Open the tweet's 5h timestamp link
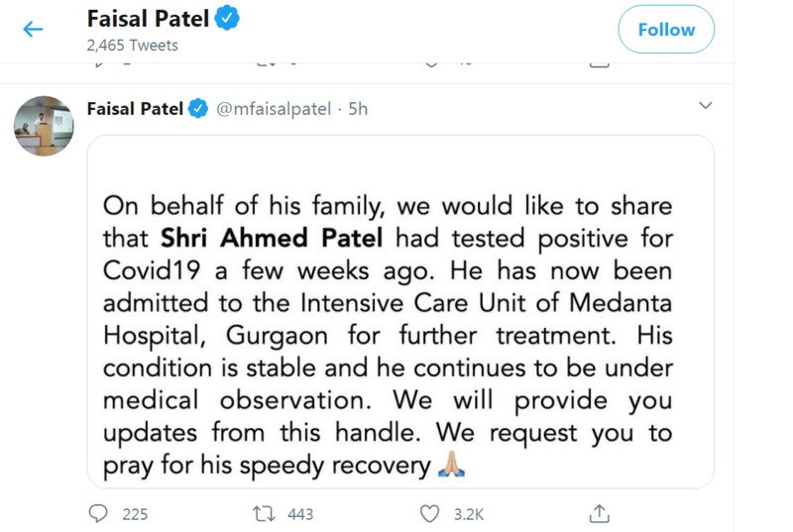The image size is (793, 532). (x=358, y=109)
